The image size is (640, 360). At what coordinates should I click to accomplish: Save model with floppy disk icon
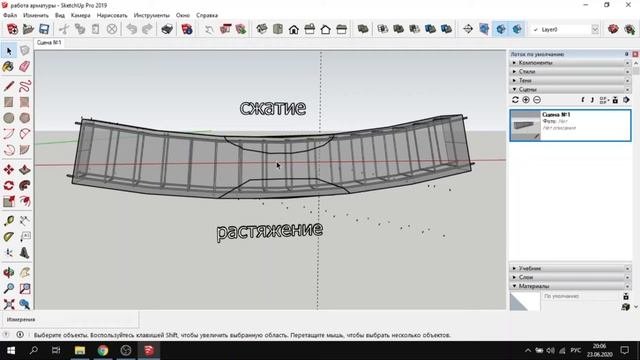pyautogui.click(x=44, y=29)
